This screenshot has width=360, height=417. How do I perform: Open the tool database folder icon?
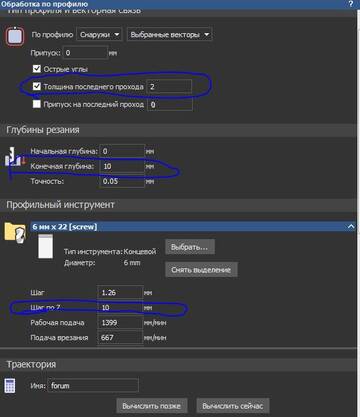pos(15,232)
